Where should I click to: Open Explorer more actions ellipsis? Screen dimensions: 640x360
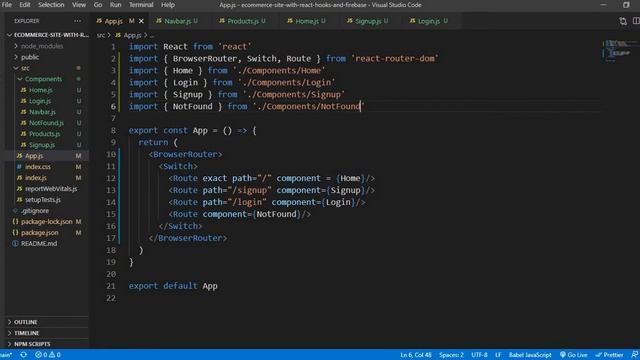[x=78, y=21]
